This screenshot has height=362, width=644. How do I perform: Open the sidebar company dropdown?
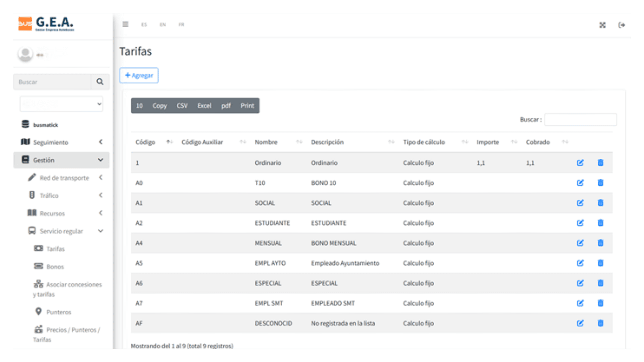(62, 104)
